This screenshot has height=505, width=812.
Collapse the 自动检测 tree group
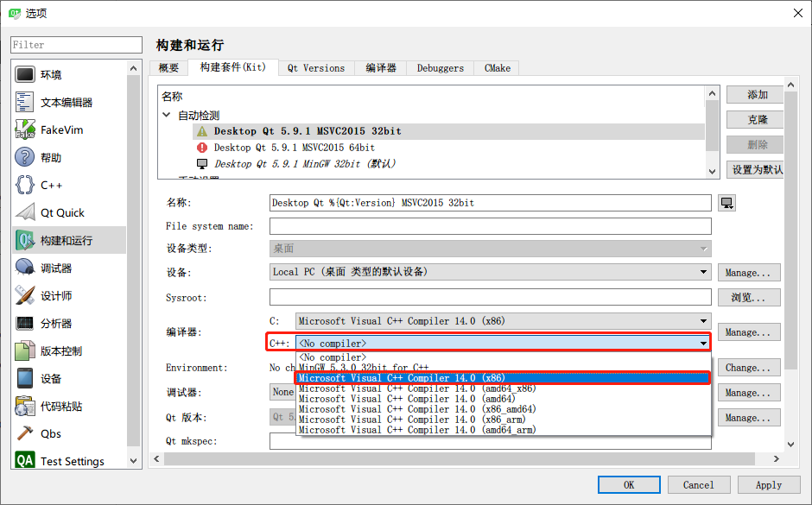[166, 115]
